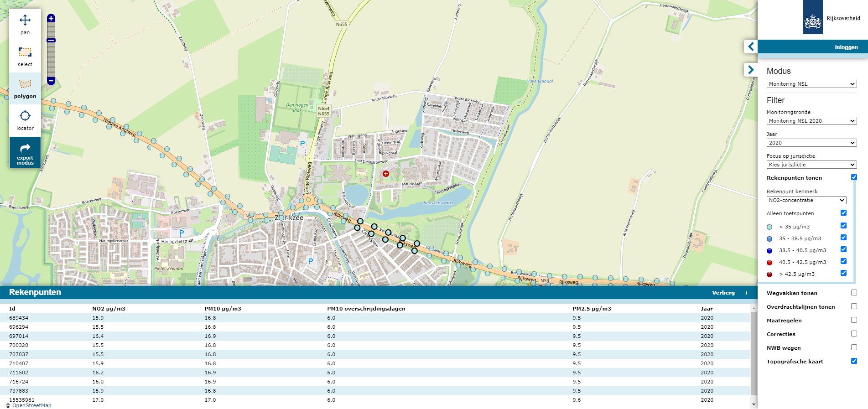This screenshot has width=868, height=409.
Task: Click the red hospital cross marker
Action: (386, 174)
